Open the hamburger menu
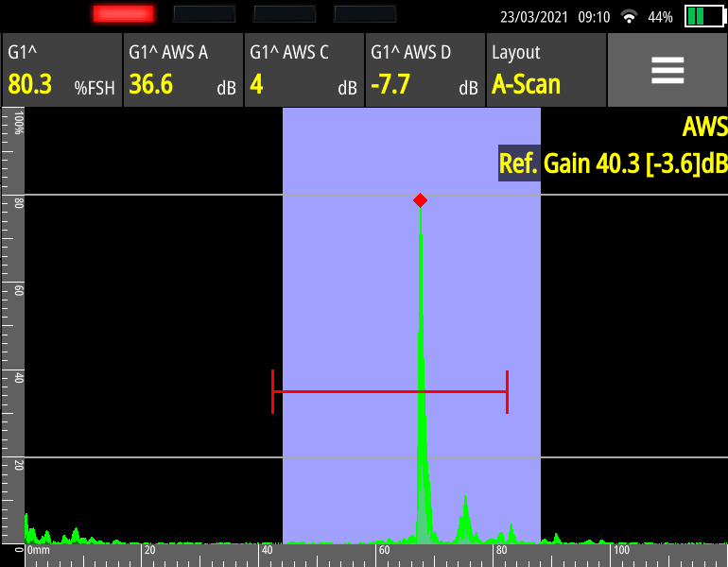728x567 pixels. [x=667, y=71]
